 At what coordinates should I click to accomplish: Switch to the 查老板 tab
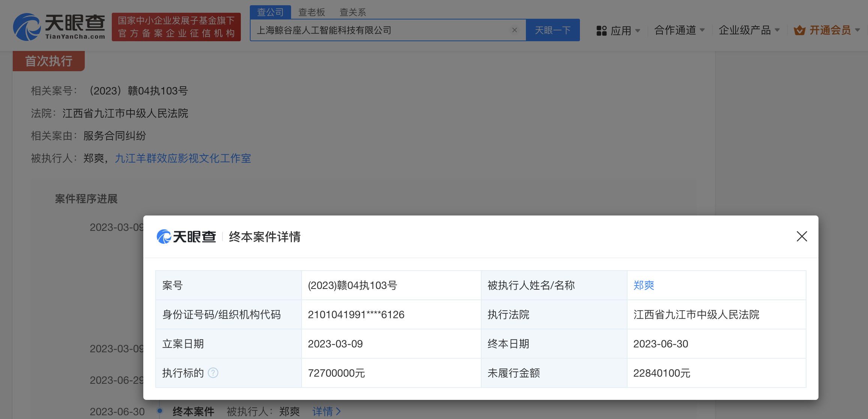311,12
